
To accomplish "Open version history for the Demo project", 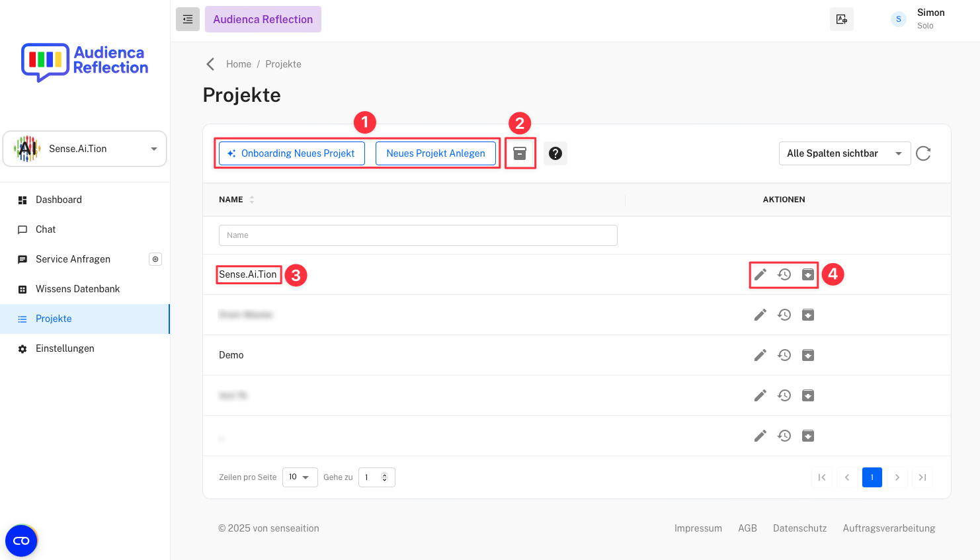I will [x=784, y=355].
